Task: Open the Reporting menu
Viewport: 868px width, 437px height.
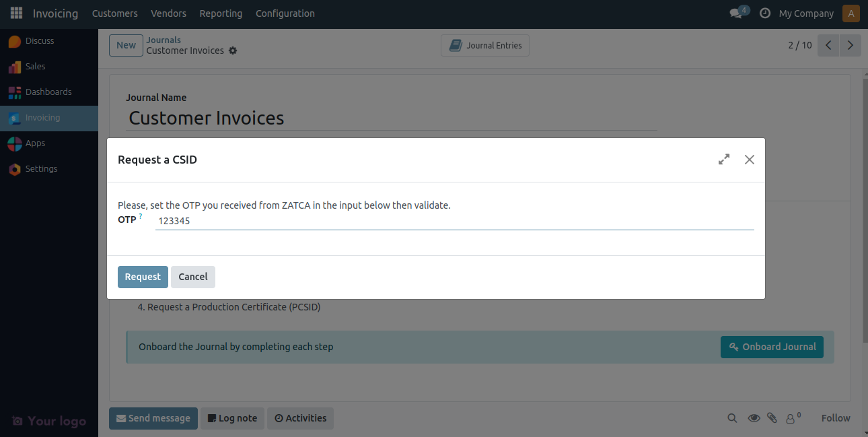Action: tap(221, 13)
